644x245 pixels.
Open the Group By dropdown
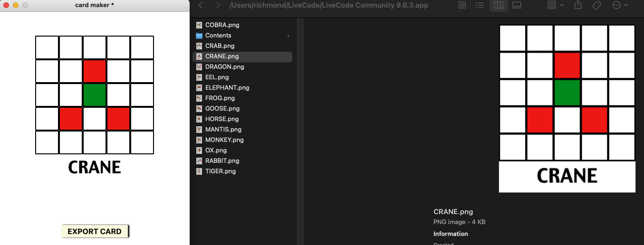(555, 5)
